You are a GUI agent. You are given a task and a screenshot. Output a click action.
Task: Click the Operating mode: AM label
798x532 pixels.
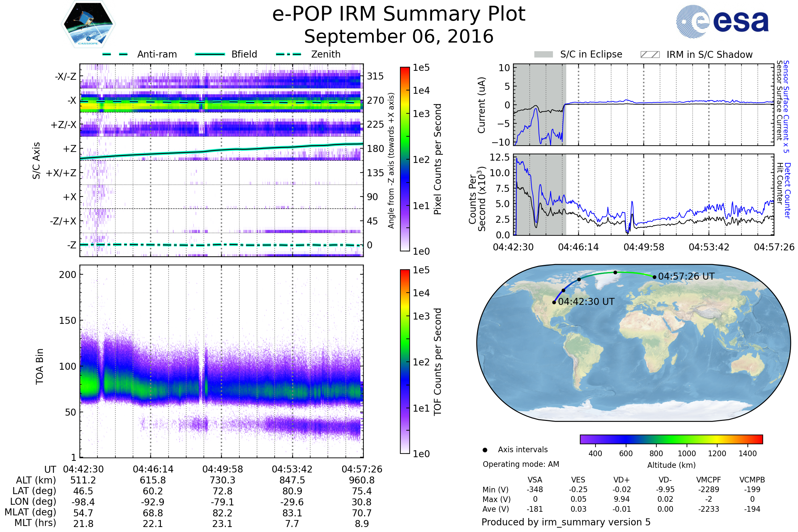tap(521, 464)
